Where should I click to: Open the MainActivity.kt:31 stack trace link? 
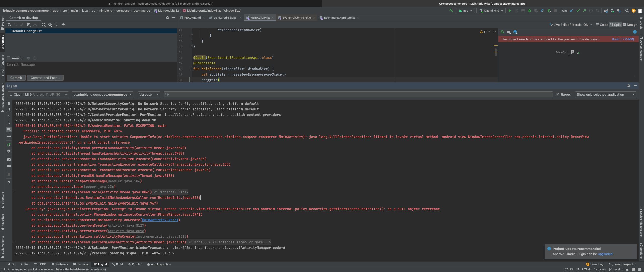(160, 220)
